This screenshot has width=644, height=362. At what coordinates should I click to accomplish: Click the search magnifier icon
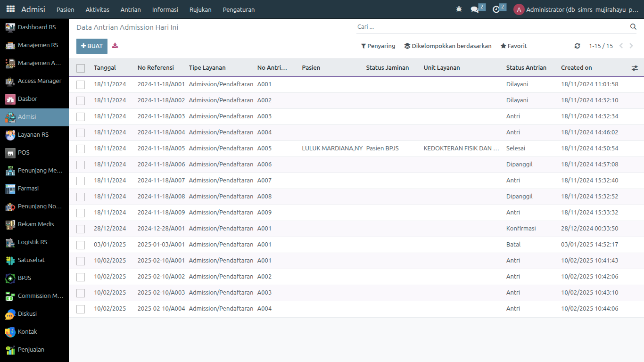tap(633, 27)
